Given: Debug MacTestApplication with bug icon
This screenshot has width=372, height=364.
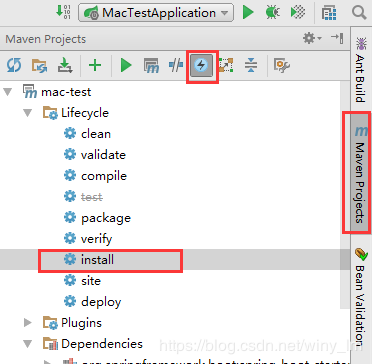Looking at the screenshot, I should 272,12.
